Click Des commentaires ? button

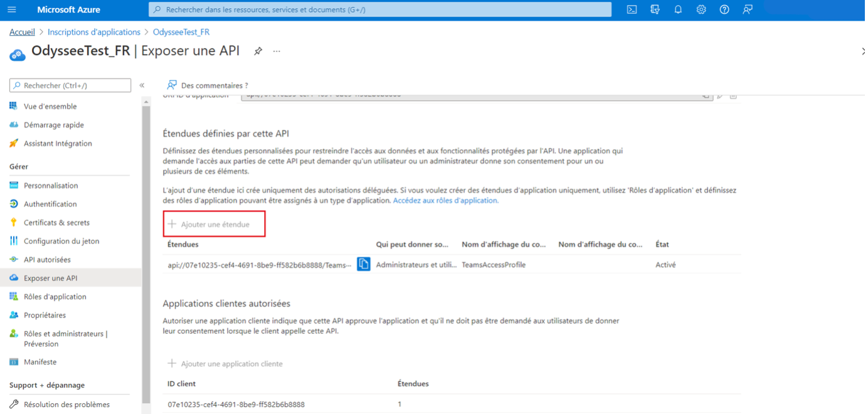coord(208,85)
